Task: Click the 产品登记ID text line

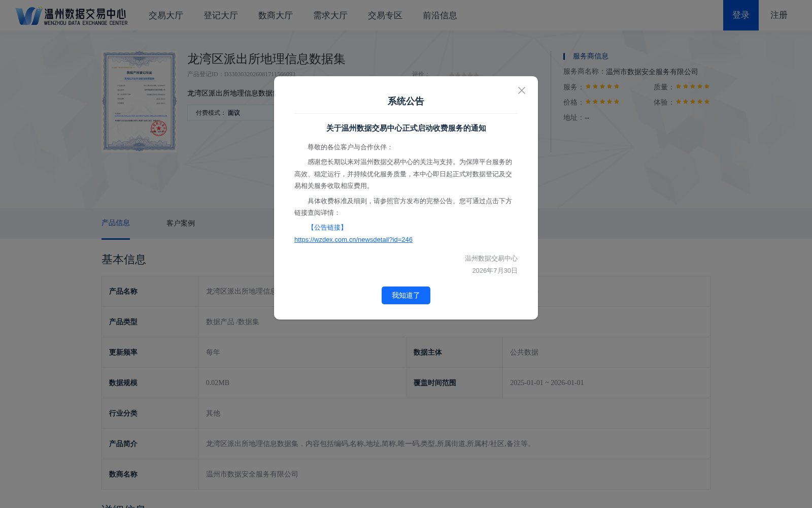Action: (x=241, y=74)
